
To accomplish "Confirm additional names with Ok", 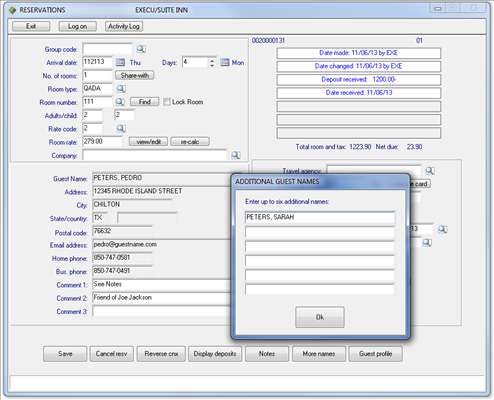I will coord(320,317).
